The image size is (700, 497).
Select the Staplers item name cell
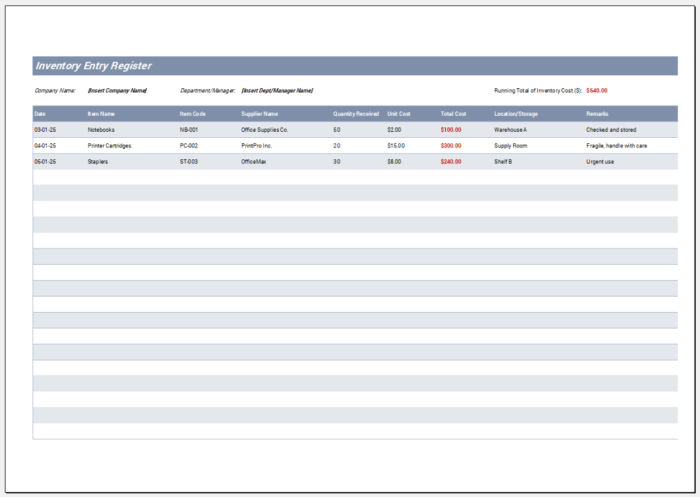[x=98, y=162]
